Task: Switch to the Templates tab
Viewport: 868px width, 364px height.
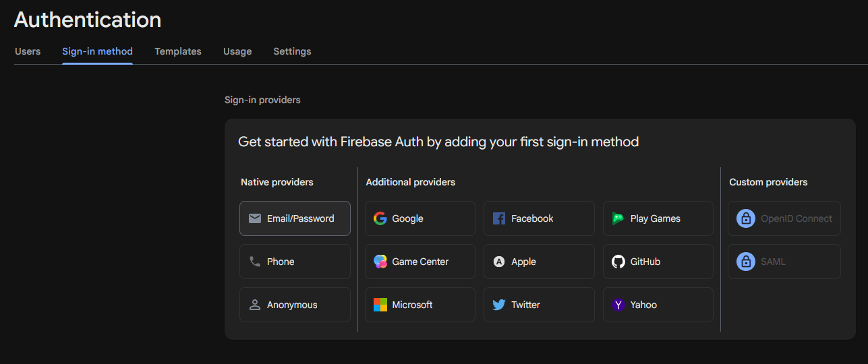Action: pyautogui.click(x=178, y=51)
